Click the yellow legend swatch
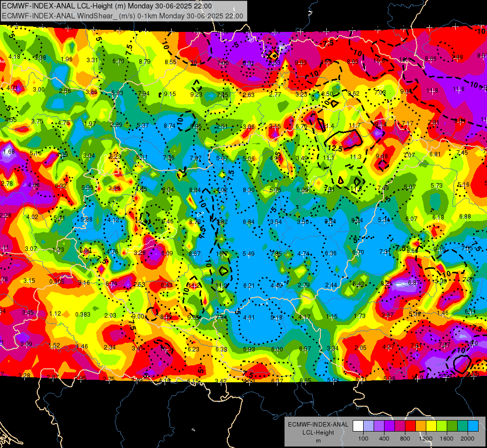The width and height of the screenshot is (487, 448). click(431, 426)
